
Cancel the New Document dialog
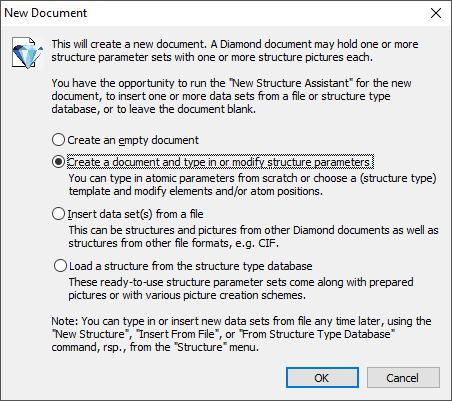[x=403, y=378]
